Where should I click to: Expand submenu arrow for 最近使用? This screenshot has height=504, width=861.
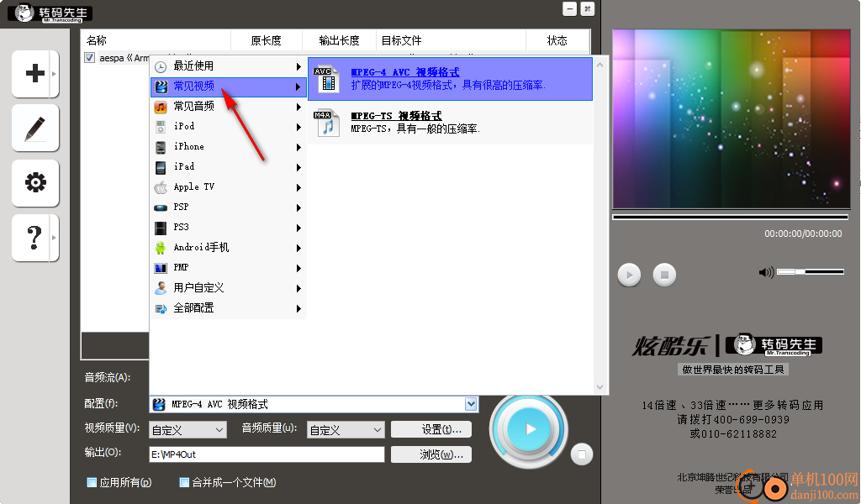pos(298,67)
